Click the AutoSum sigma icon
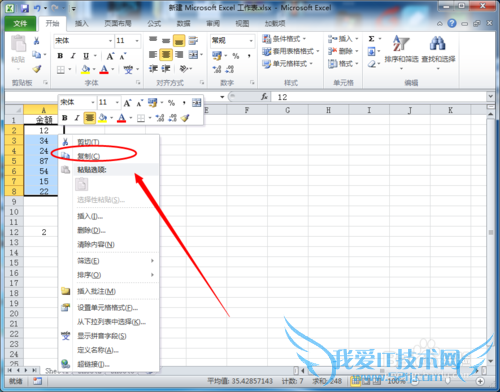 tap(371, 39)
